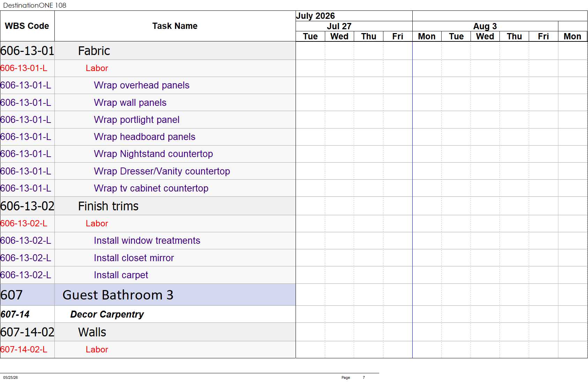Click WBS code 606-13-02
Image resolution: width=588 pixels, height=382 pixels.
[x=27, y=206]
